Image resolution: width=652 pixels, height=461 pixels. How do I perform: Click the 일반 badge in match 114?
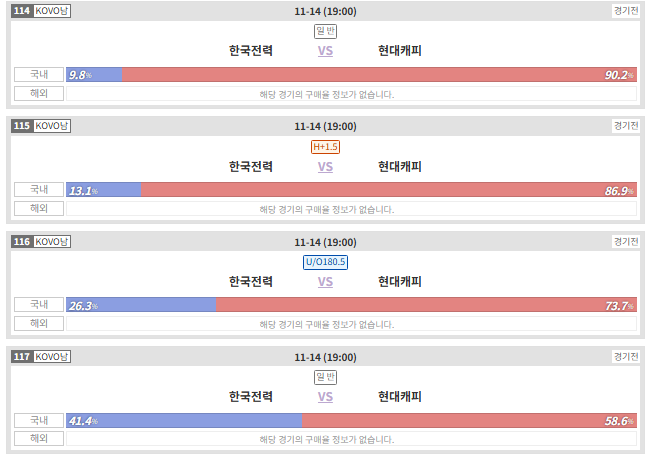coord(325,31)
